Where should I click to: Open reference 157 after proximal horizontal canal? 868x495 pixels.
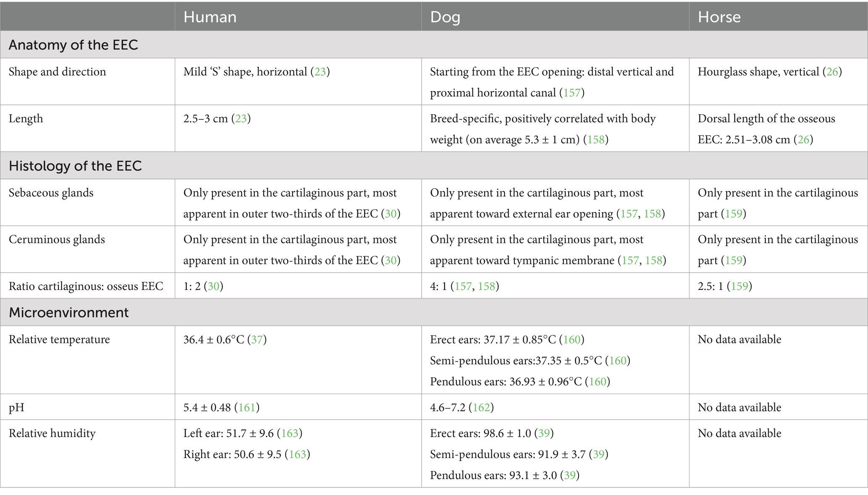pos(572,93)
